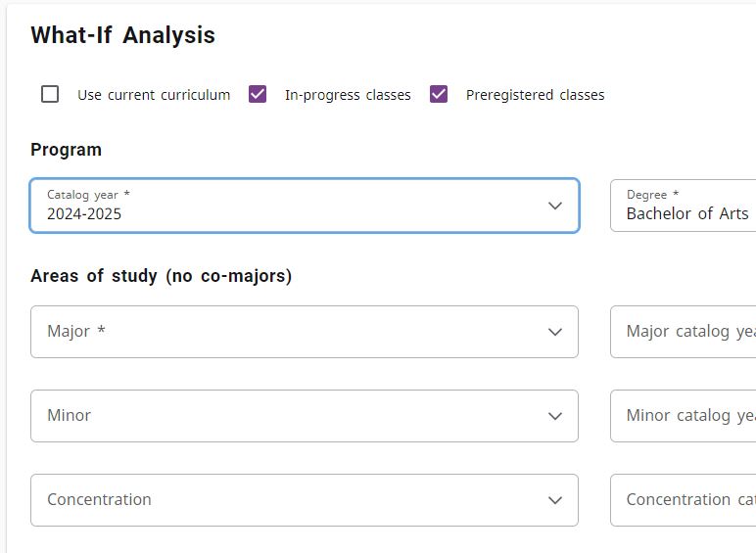Open the Minor catalog year dropdown
The image size is (756, 553).
(x=685, y=416)
